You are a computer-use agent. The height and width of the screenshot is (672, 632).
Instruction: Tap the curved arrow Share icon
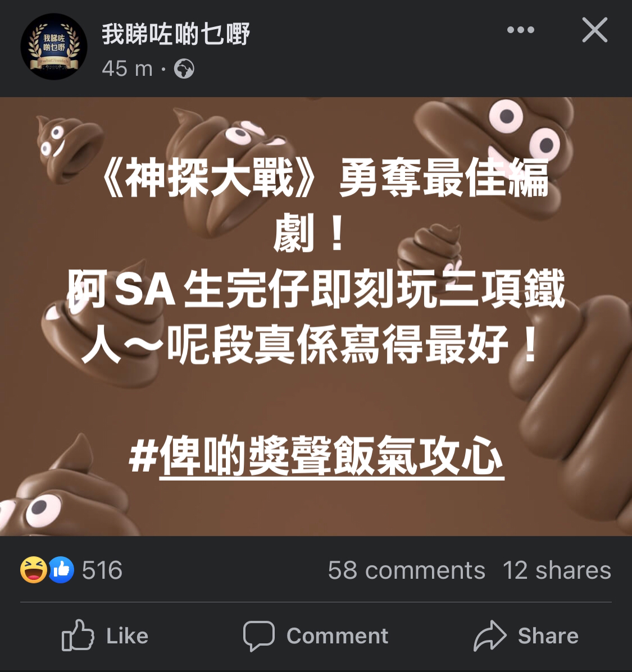pyautogui.click(x=490, y=636)
